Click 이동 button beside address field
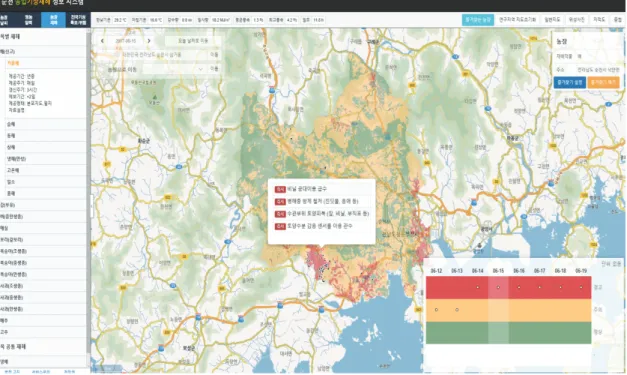Viewport: 627px width, 375px height. pos(214,55)
